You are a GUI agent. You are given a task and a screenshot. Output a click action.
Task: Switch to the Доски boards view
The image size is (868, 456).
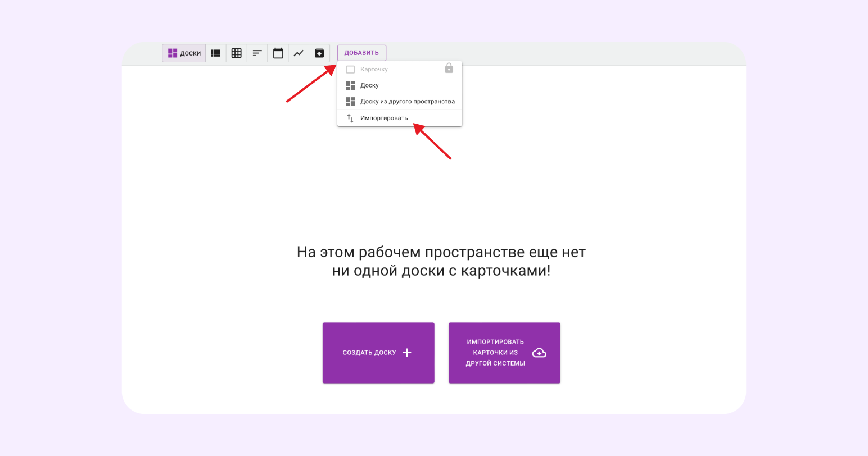(184, 53)
